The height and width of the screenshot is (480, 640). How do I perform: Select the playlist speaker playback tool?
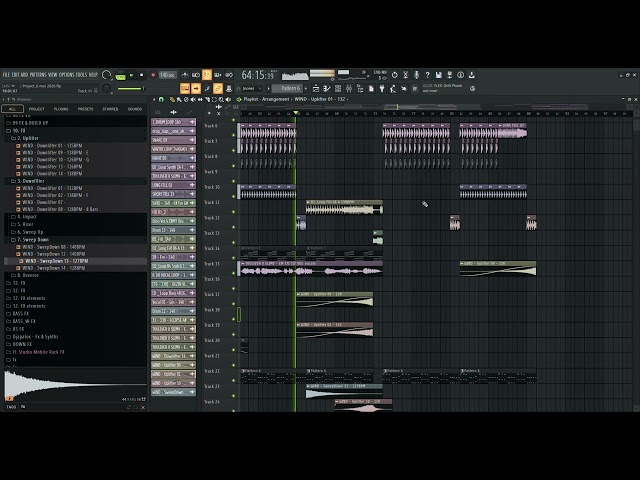pyautogui.click(x=228, y=99)
